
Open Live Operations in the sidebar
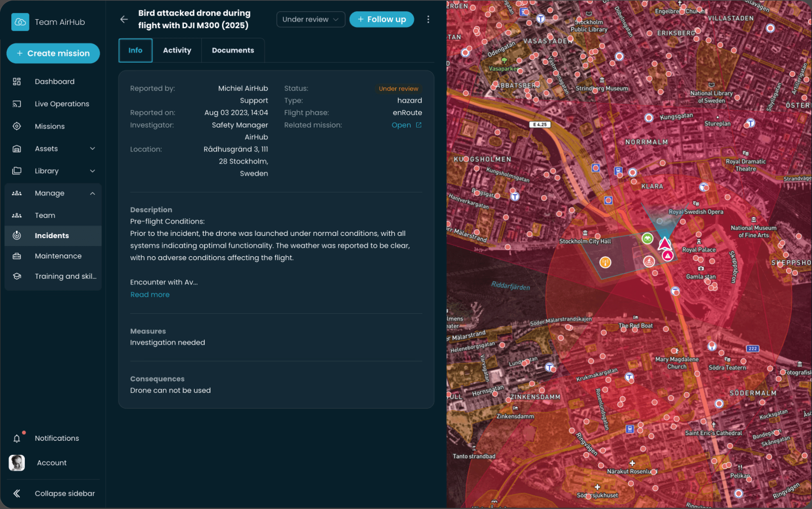point(62,104)
